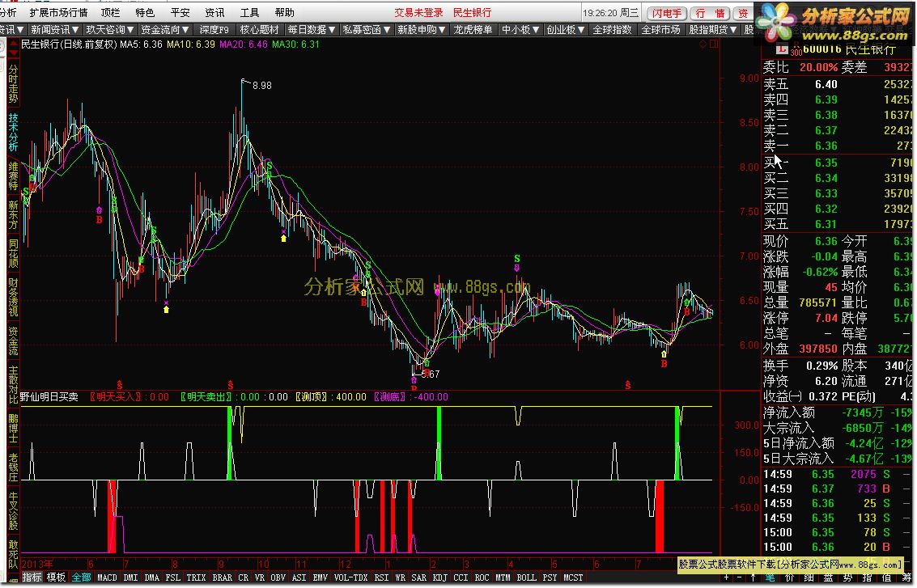Switch to the 指标 tab
The height and width of the screenshot is (588, 917).
click(x=32, y=577)
